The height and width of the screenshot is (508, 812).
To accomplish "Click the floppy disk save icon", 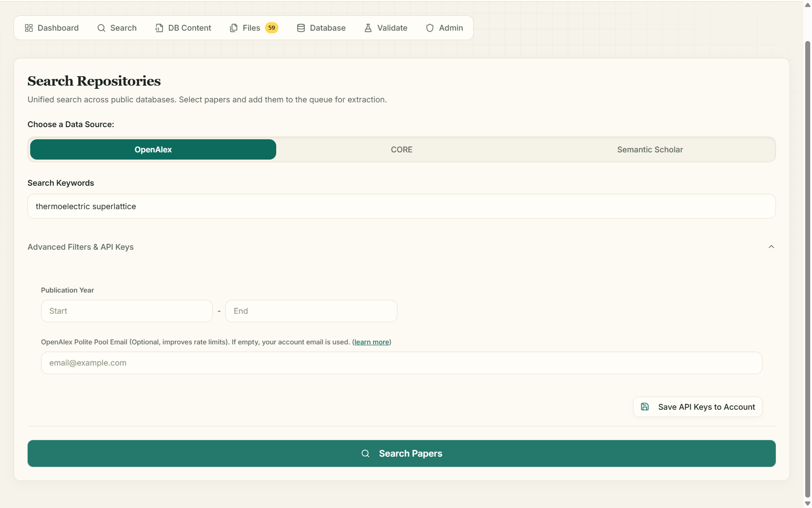I will [645, 407].
